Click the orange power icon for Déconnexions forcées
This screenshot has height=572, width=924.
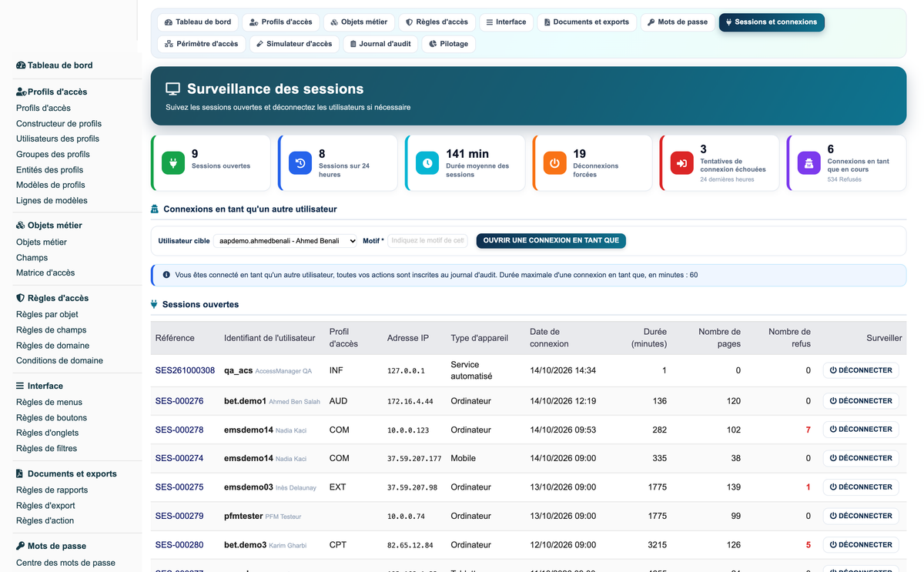pos(555,163)
